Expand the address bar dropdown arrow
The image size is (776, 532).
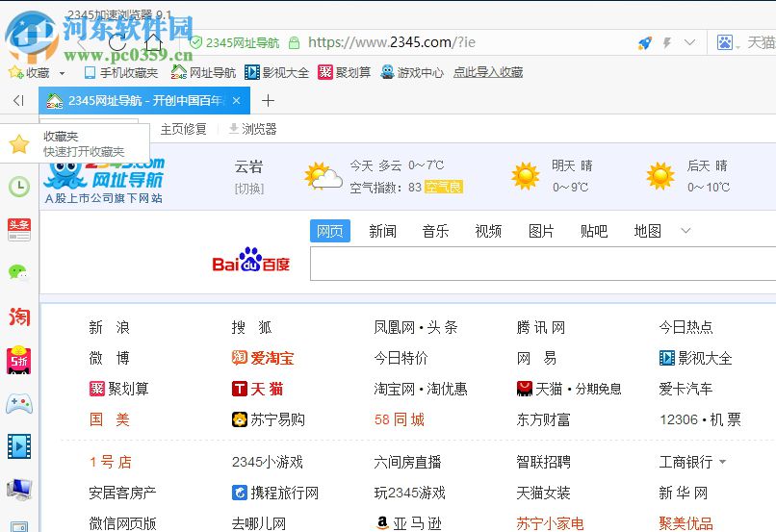pos(689,42)
